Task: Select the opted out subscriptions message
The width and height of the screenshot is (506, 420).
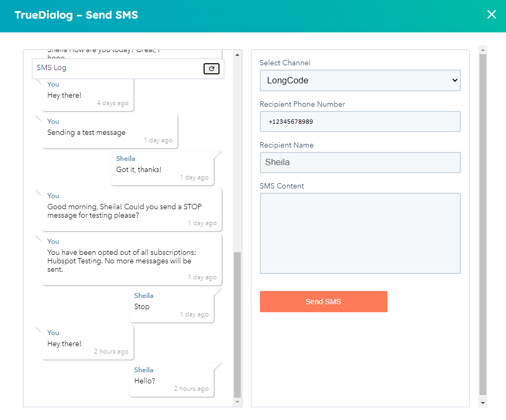Action: (132, 260)
